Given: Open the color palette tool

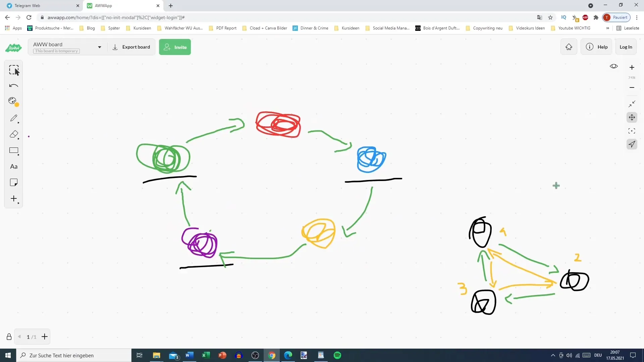Looking at the screenshot, I should (13, 102).
